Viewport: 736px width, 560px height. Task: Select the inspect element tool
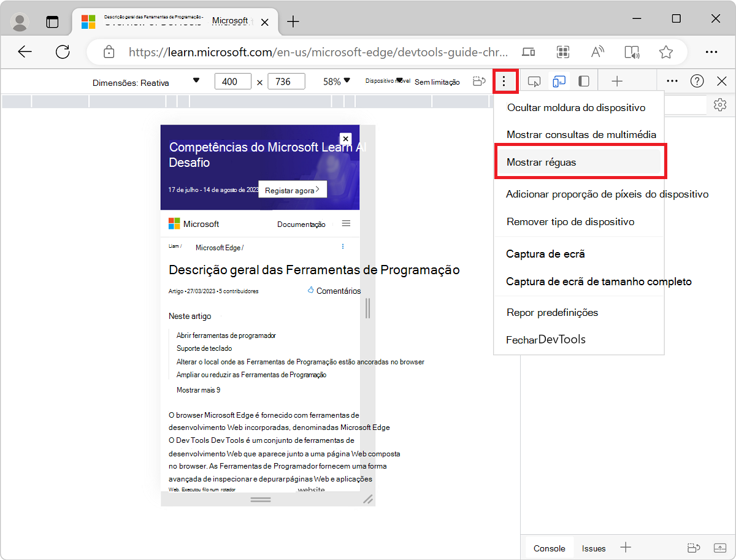click(x=534, y=80)
